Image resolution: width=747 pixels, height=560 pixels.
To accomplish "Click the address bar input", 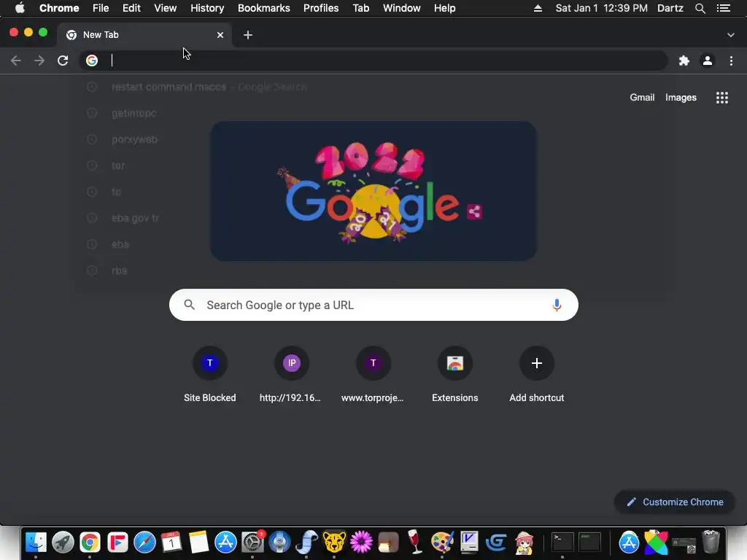I will click(373, 61).
